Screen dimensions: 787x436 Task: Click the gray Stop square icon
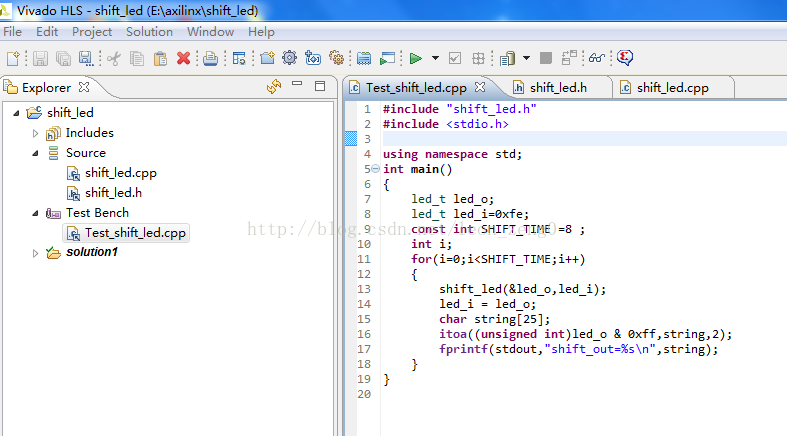click(x=546, y=58)
